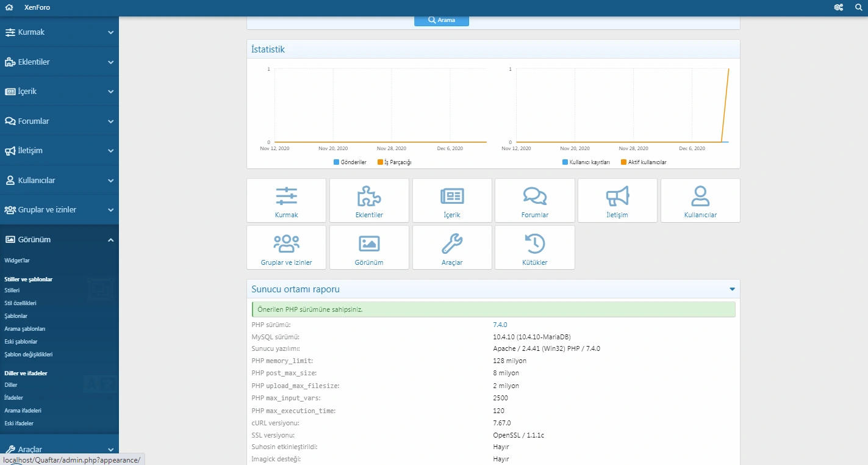Open the Görünüm picture tile
868x465 pixels.
pos(369,247)
